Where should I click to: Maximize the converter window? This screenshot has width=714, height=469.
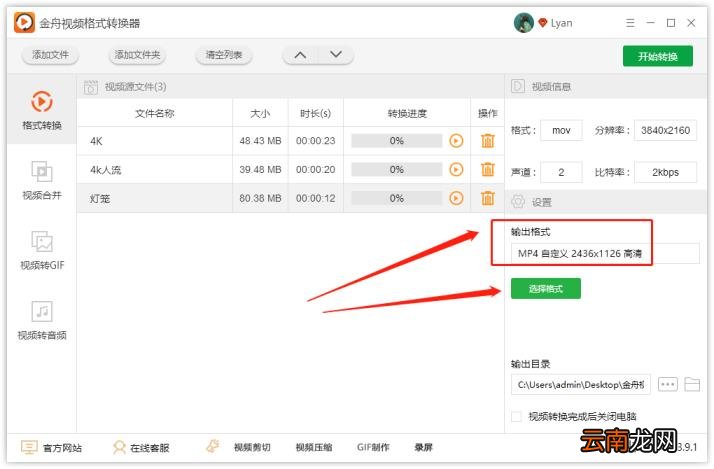[671, 23]
